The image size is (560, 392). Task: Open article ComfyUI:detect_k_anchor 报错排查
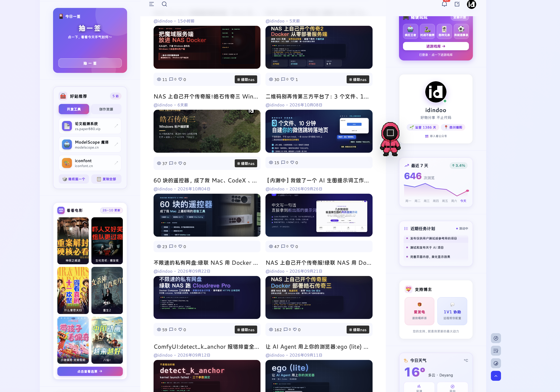[x=206, y=347]
